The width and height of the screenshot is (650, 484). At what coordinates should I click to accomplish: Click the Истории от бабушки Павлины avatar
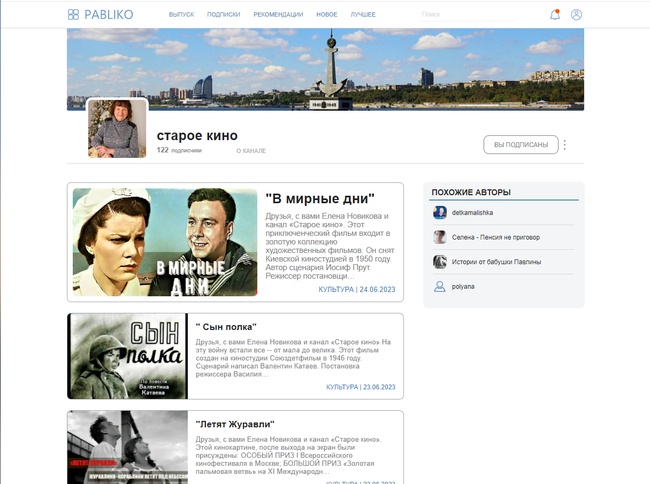[439, 261]
